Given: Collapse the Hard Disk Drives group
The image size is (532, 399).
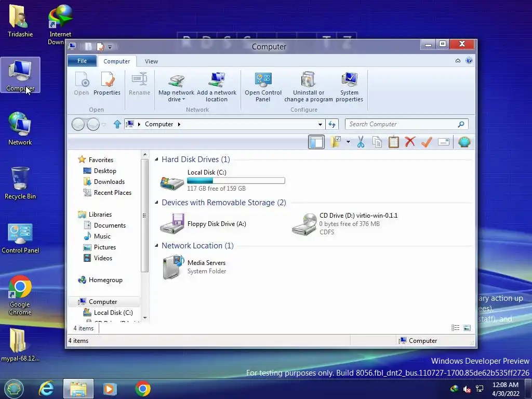Looking at the screenshot, I should tap(156, 159).
